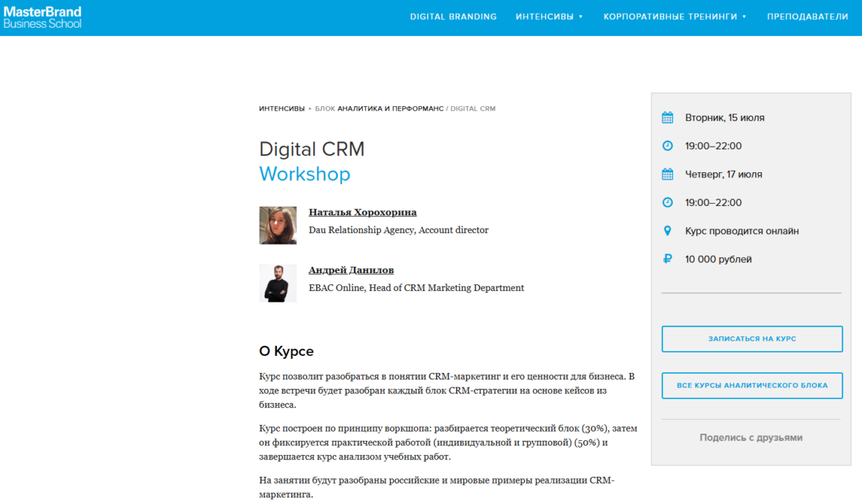
Task: Open Андрей Данилов's profile photo
Action: tap(278, 283)
